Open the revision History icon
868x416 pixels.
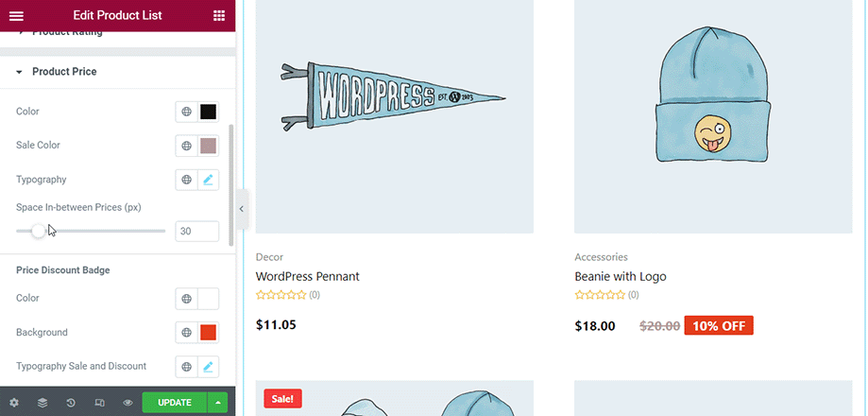coord(71,403)
